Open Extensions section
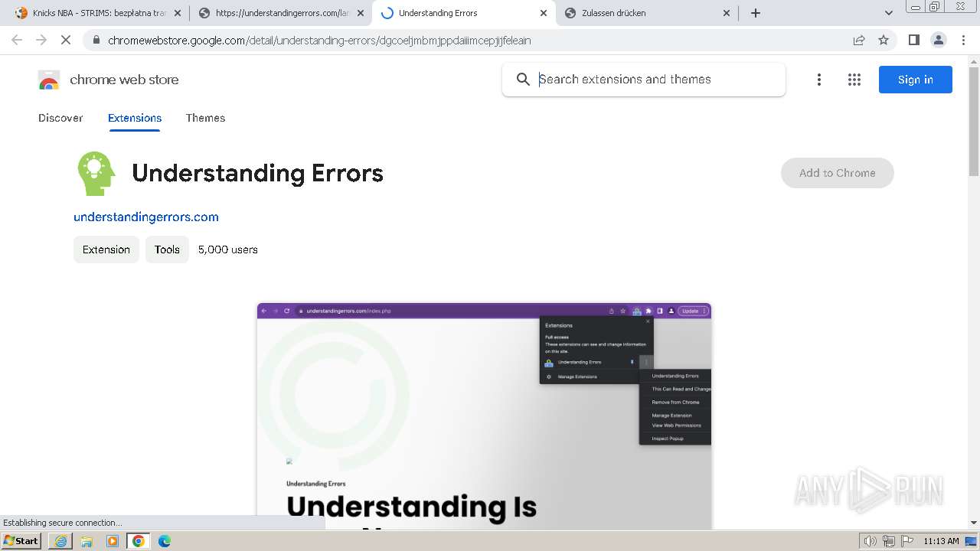Screen dimensions: 980x551 point(135,118)
